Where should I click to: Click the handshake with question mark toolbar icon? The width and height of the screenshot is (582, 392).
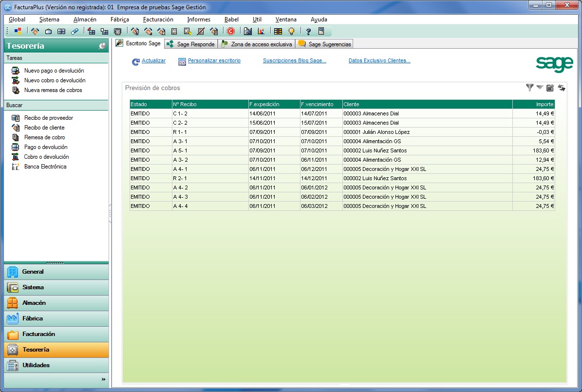135,31
